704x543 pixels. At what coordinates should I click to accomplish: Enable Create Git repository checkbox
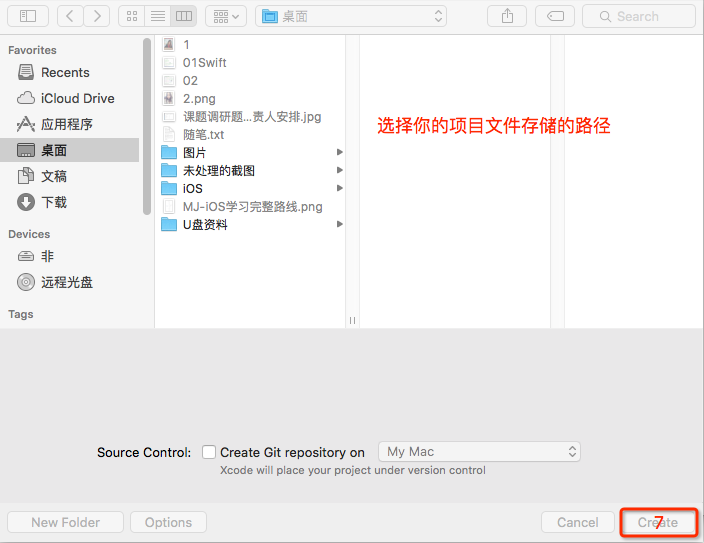209,452
